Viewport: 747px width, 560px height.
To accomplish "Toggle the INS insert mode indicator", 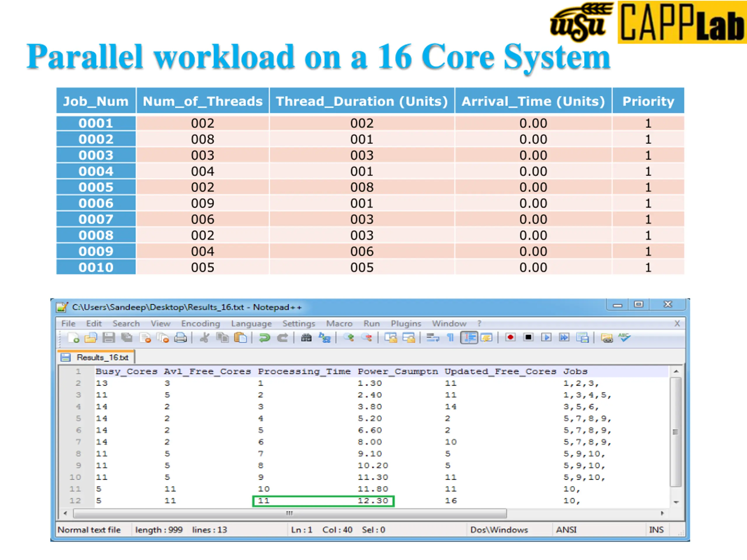I will tap(657, 530).
